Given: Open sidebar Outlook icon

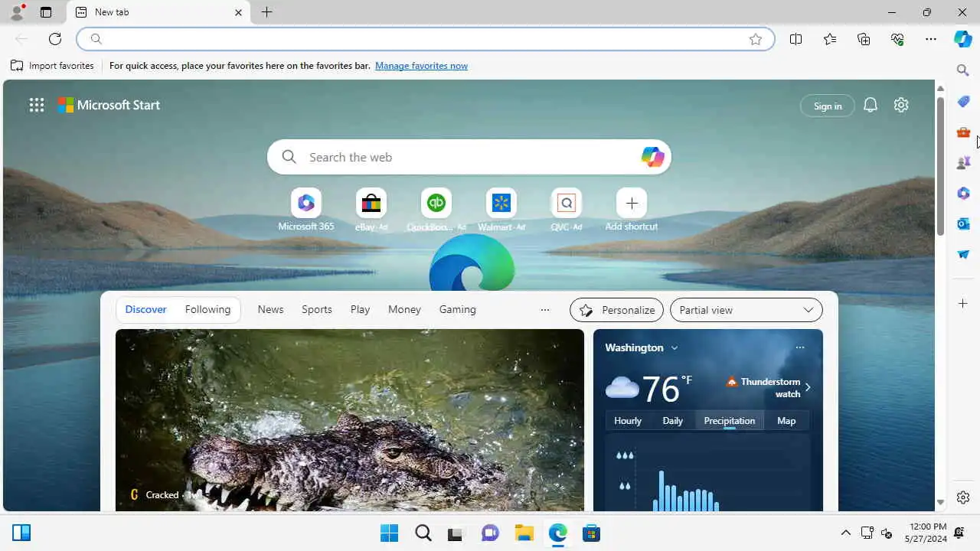Looking at the screenshot, I should [963, 223].
